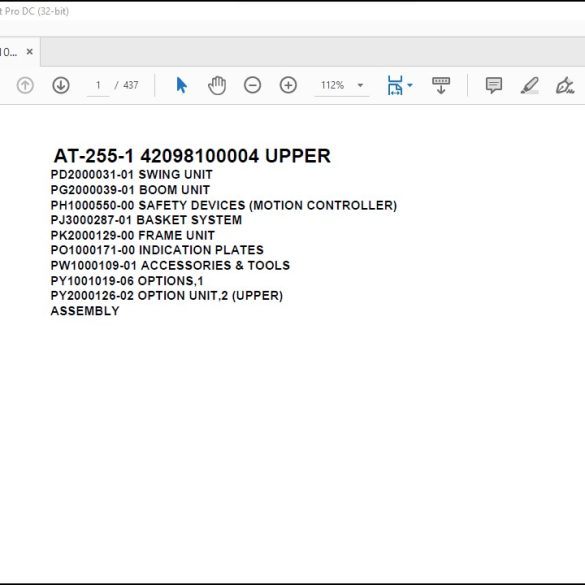585x585 pixels.
Task: Zoom out with the minus icon
Action: (x=253, y=85)
